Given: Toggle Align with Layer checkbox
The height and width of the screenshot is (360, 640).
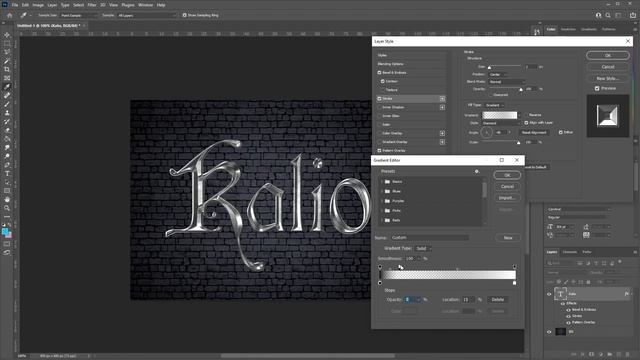Looking at the screenshot, I should tap(526, 122).
